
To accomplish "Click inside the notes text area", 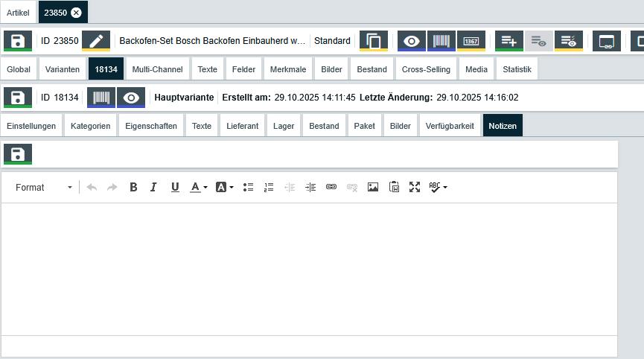I will [309, 268].
